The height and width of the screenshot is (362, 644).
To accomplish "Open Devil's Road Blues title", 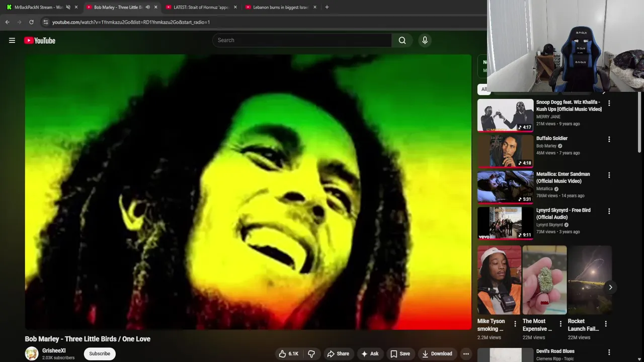I will [x=555, y=351].
